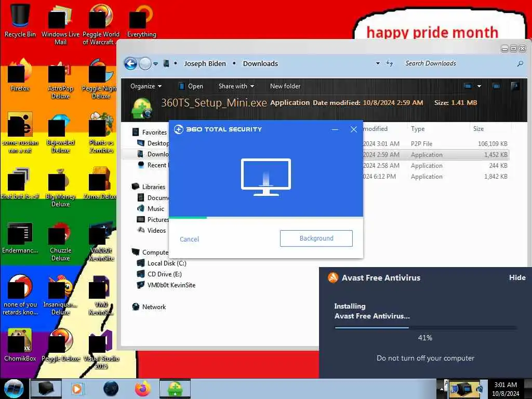Open ChomikBox desktop icon
Image resolution: width=532 pixels, height=399 pixels.
(20, 345)
